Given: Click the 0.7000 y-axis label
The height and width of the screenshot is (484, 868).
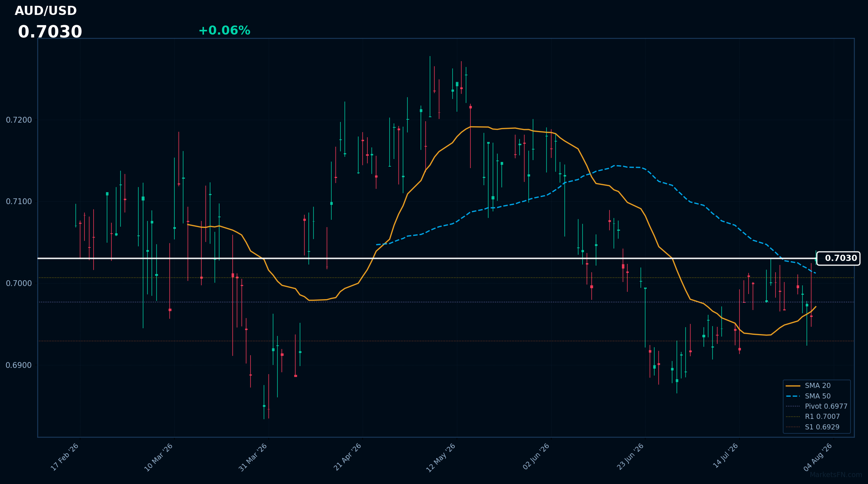Looking at the screenshot, I should (19, 283).
